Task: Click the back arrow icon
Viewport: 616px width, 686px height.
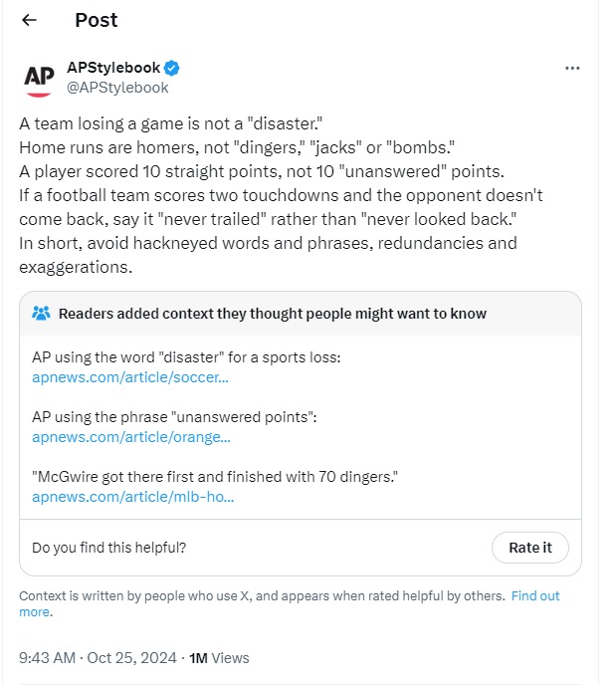Action: coord(29,20)
